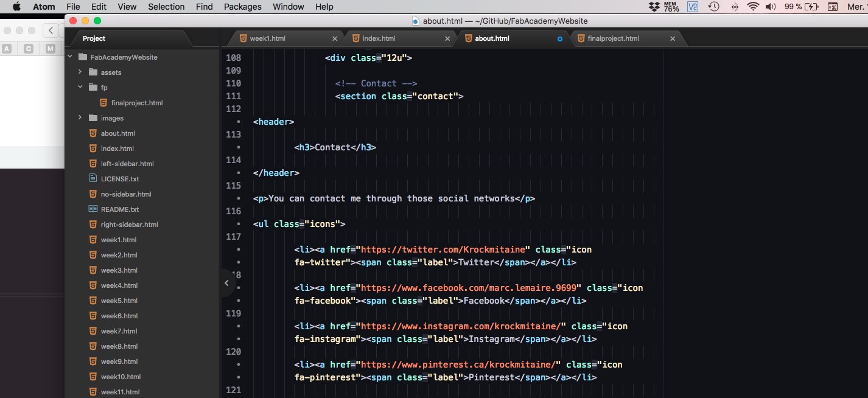
Task: Open the Packages menu
Action: (243, 7)
